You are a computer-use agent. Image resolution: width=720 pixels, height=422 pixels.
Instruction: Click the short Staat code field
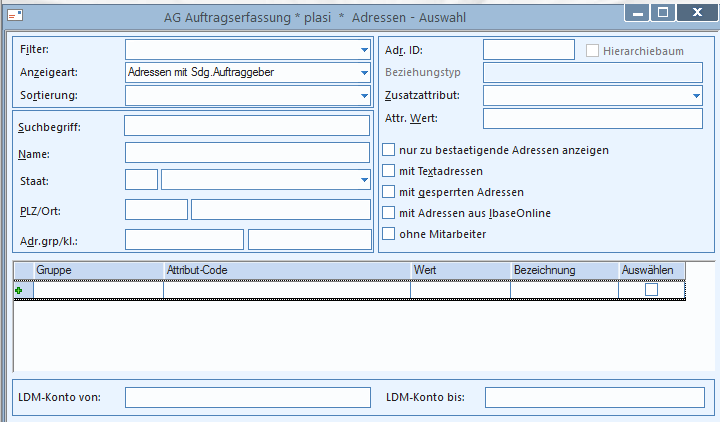click(x=141, y=180)
